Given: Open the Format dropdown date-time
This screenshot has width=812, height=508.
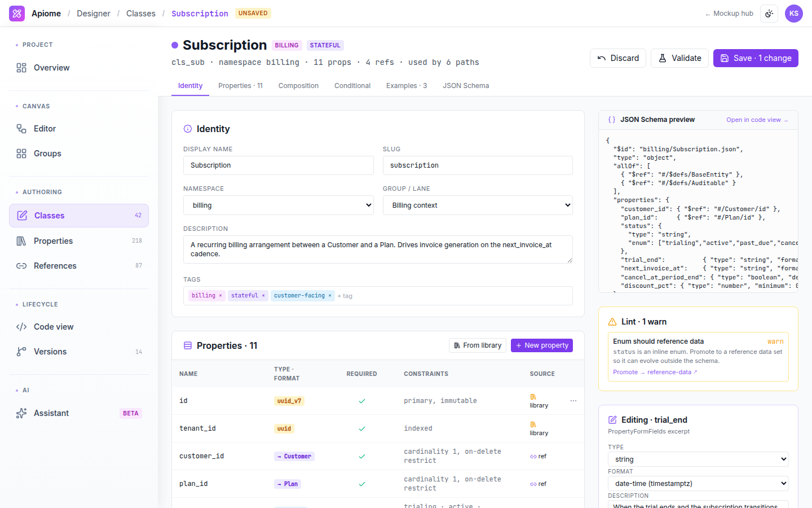Looking at the screenshot, I should [x=698, y=484].
